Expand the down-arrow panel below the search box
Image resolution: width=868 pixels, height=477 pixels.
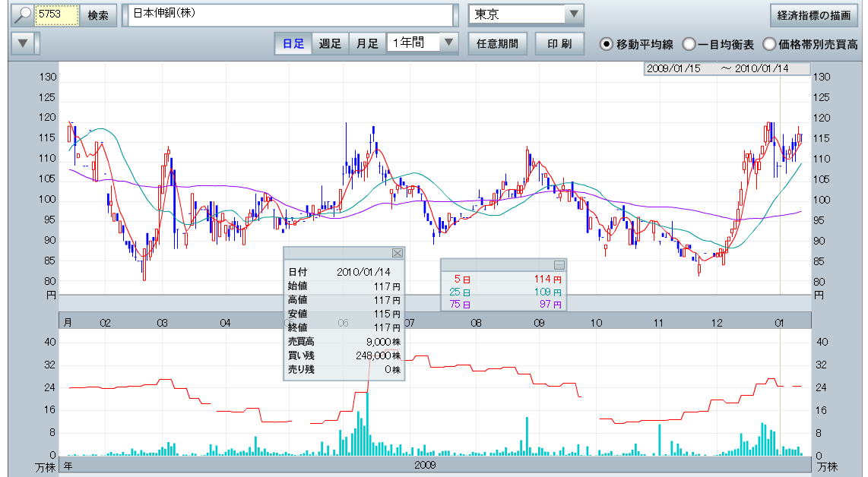tap(25, 43)
